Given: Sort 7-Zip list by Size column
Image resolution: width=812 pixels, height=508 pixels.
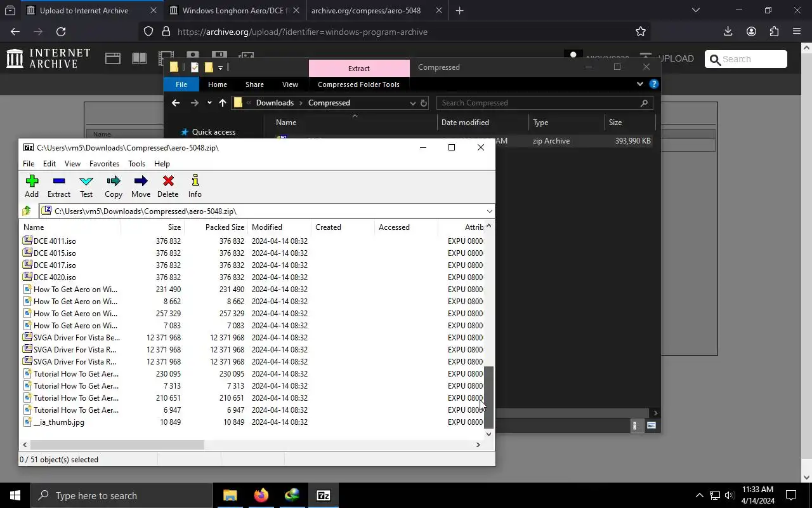Looking at the screenshot, I should [x=152, y=227].
